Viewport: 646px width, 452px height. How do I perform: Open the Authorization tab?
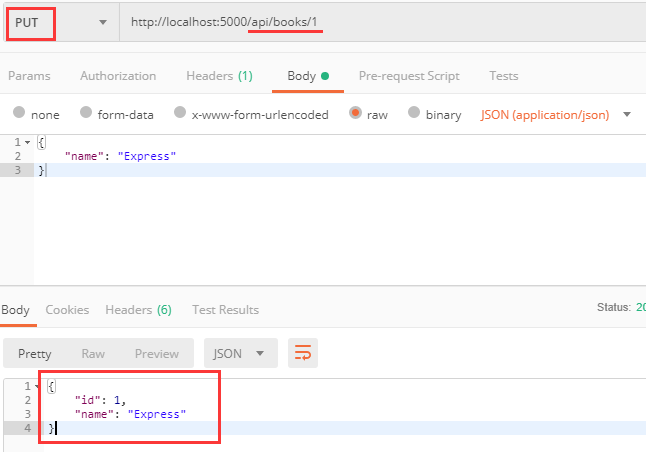118,76
